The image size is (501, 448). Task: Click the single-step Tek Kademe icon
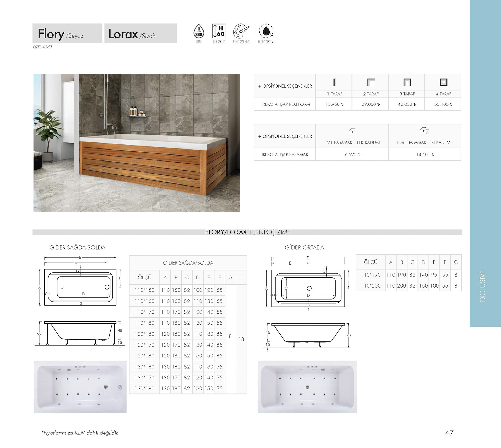click(x=352, y=131)
